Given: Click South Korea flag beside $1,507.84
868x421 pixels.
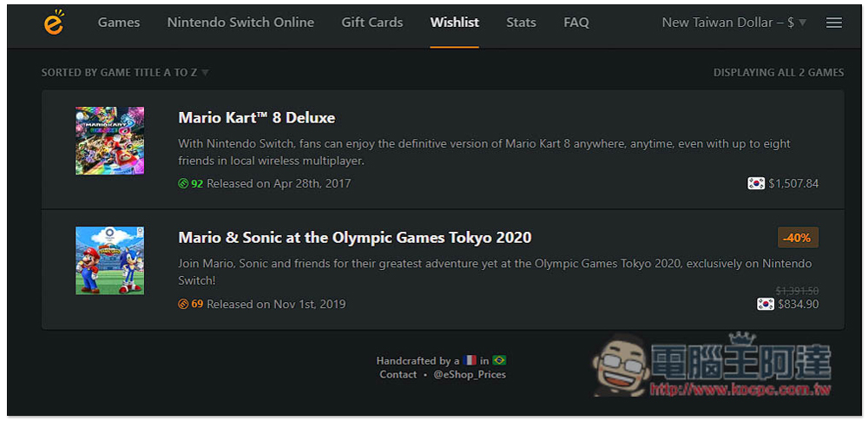Looking at the screenshot, I should coord(756,183).
